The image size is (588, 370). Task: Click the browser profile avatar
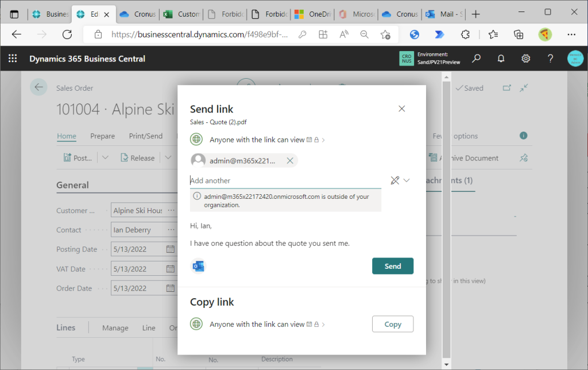545,34
